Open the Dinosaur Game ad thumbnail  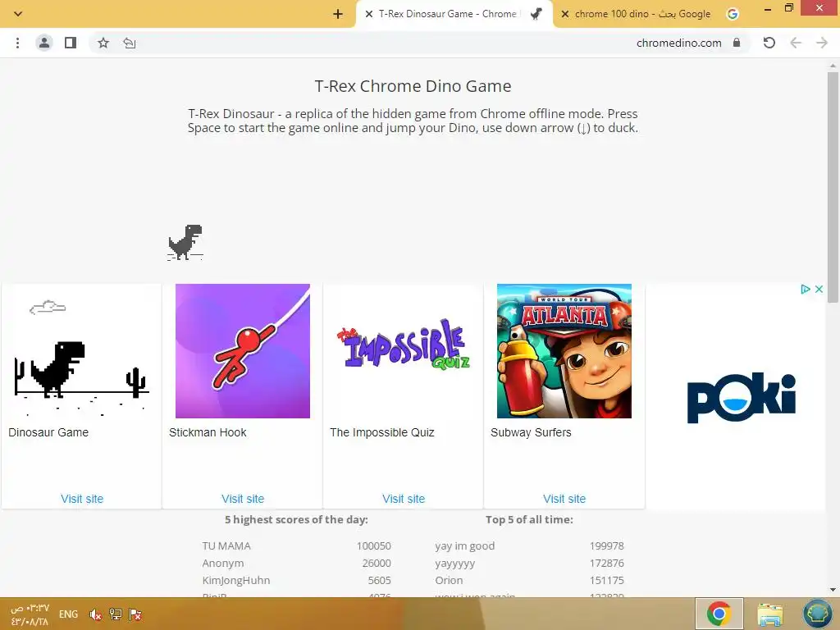[x=81, y=351]
